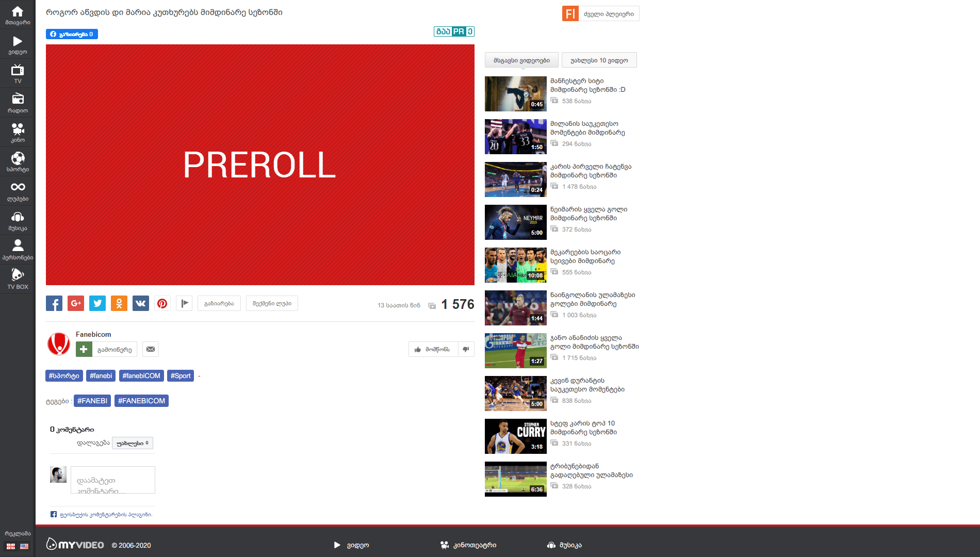Open the comments sort dropdown
Image resolution: width=980 pixels, height=557 pixels.
click(133, 443)
